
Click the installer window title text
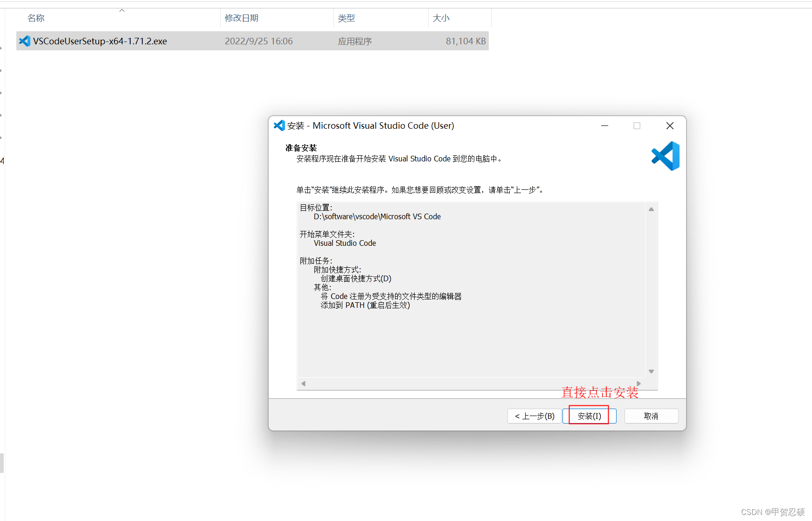[370, 125]
